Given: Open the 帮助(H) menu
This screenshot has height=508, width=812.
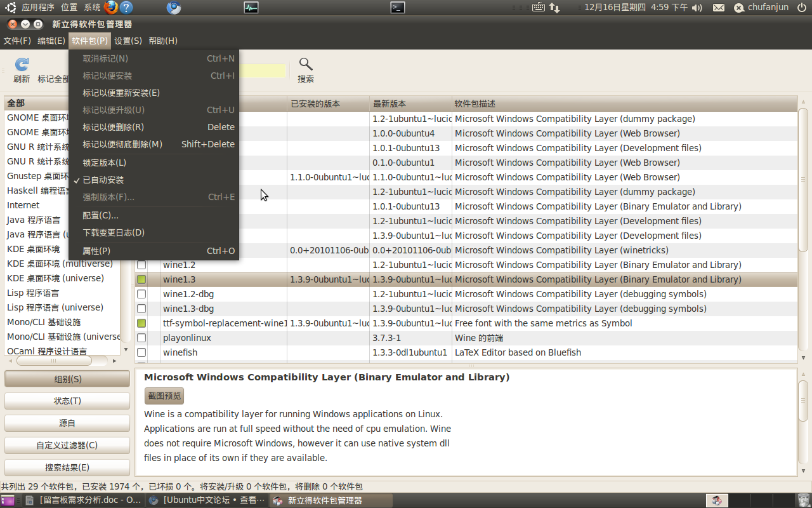Looking at the screenshot, I should point(163,41).
